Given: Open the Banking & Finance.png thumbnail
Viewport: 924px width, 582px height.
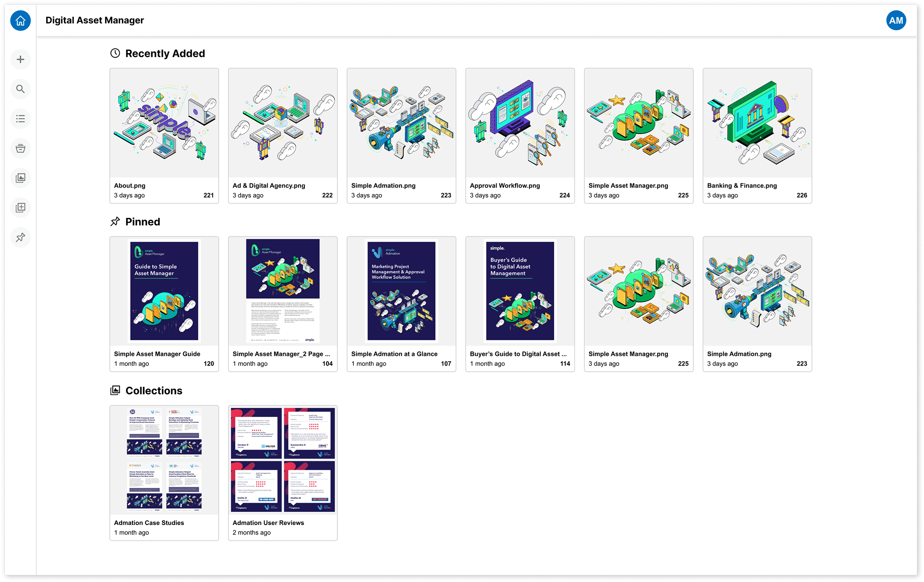Looking at the screenshot, I should click(x=757, y=123).
